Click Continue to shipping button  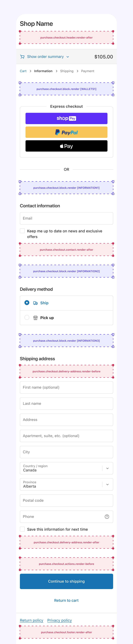tap(66, 581)
